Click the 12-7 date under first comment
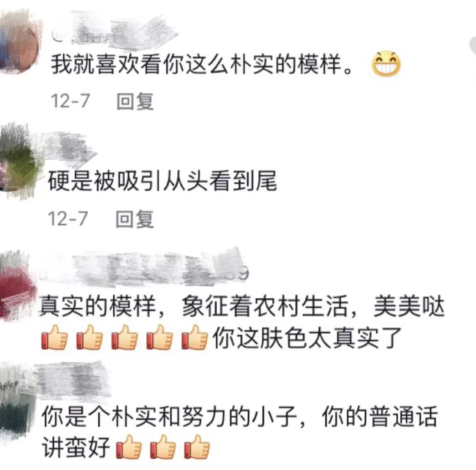This screenshot has height=470, width=476. pos(70,101)
